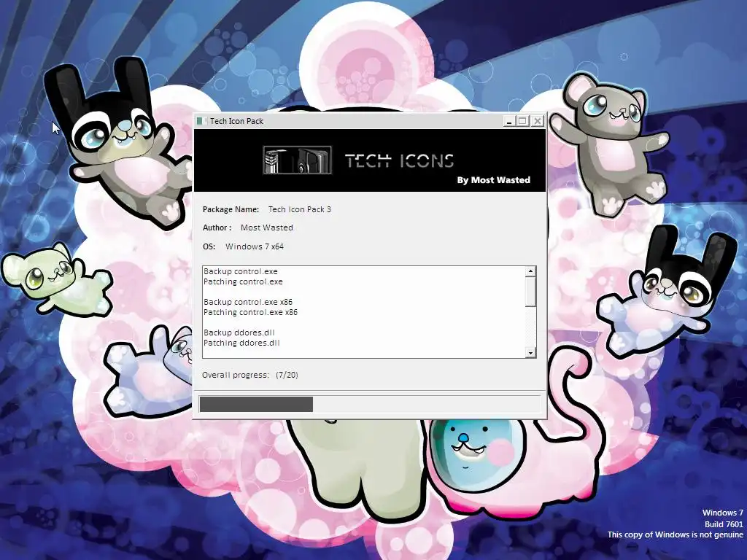
Task: Click the overall progress bar
Action: click(x=370, y=404)
